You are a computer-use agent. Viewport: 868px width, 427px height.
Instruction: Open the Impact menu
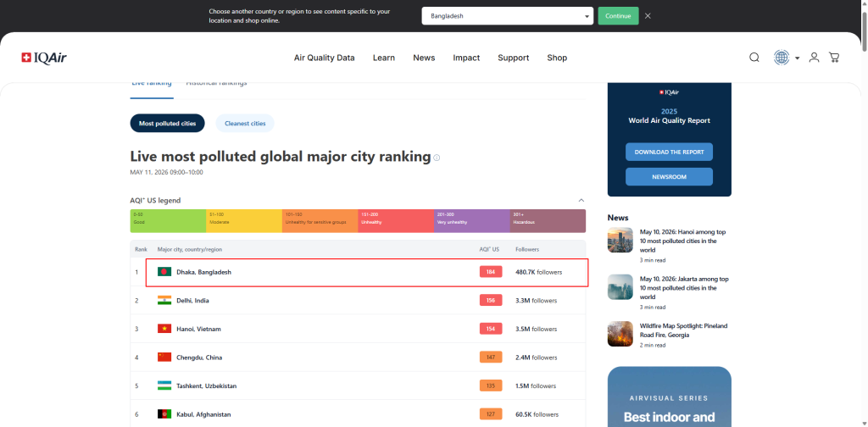click(x=466, y=58)
